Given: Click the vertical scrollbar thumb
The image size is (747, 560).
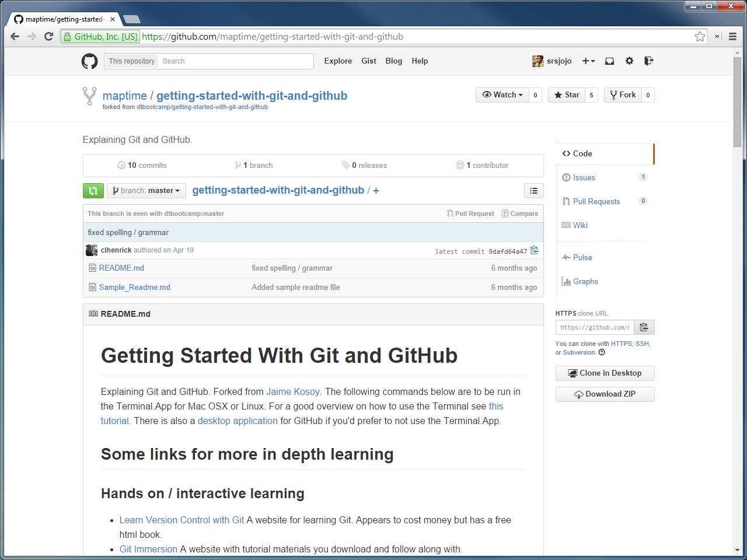Looking at the screenshot, I should click(738, 102).
